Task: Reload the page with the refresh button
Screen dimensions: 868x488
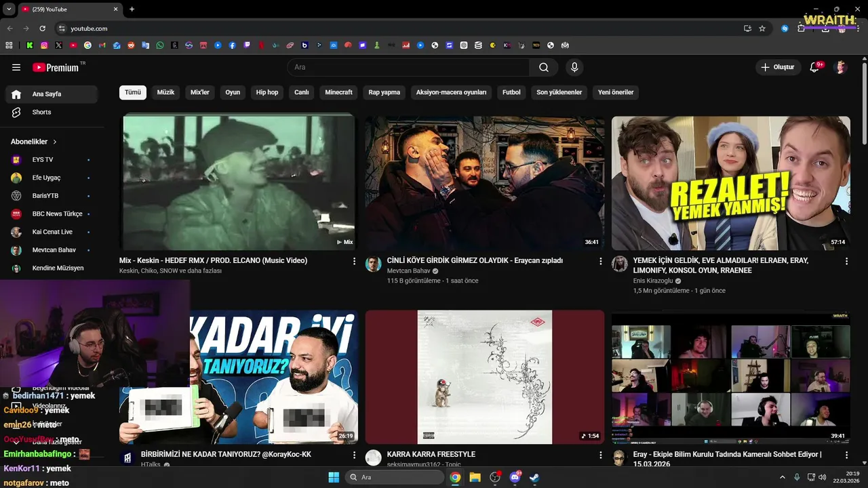Action: pos(42,28)
